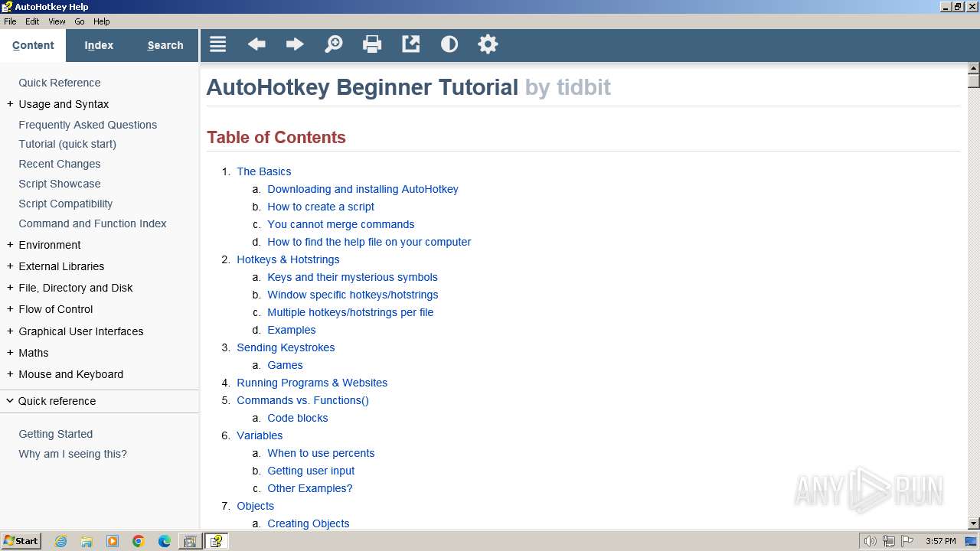Viewport: 980px width, 551px height.
Task: Click the zoom magnifier toolbar icon
Action: 334,44
